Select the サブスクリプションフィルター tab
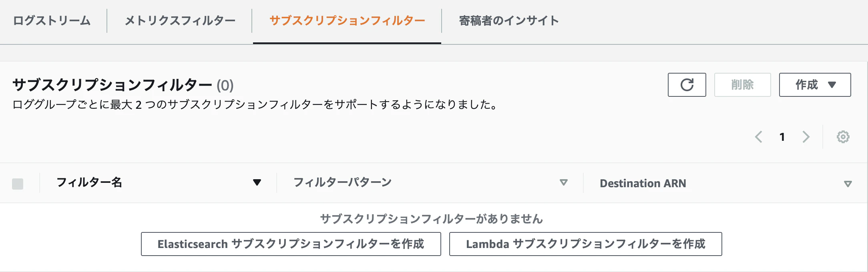 347,21
